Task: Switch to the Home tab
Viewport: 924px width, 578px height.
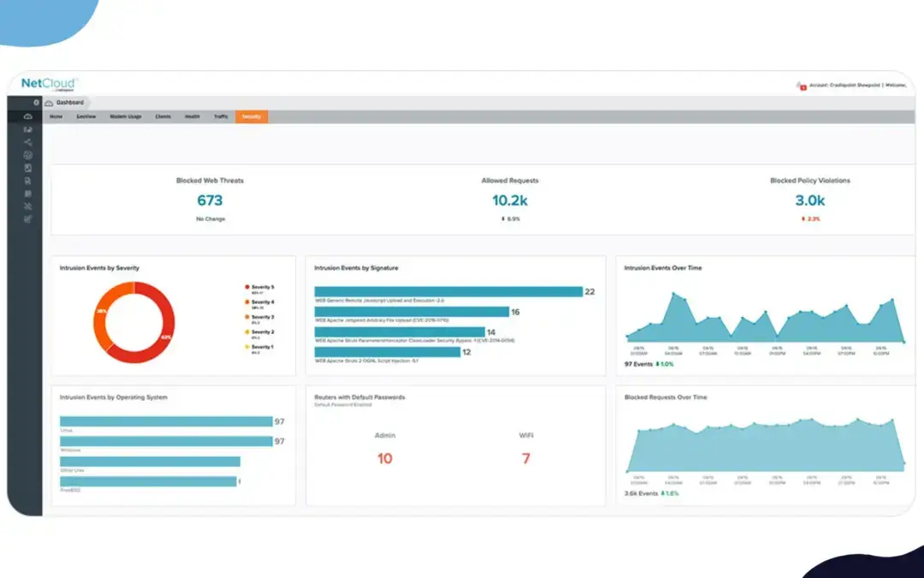Action: (x=56, y=116)
